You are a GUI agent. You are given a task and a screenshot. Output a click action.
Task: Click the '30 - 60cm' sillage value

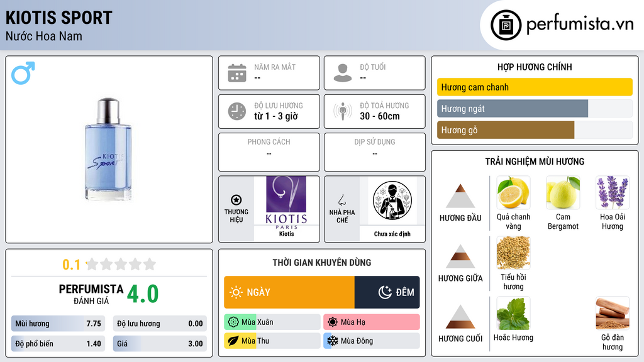[x=380, y=116]
